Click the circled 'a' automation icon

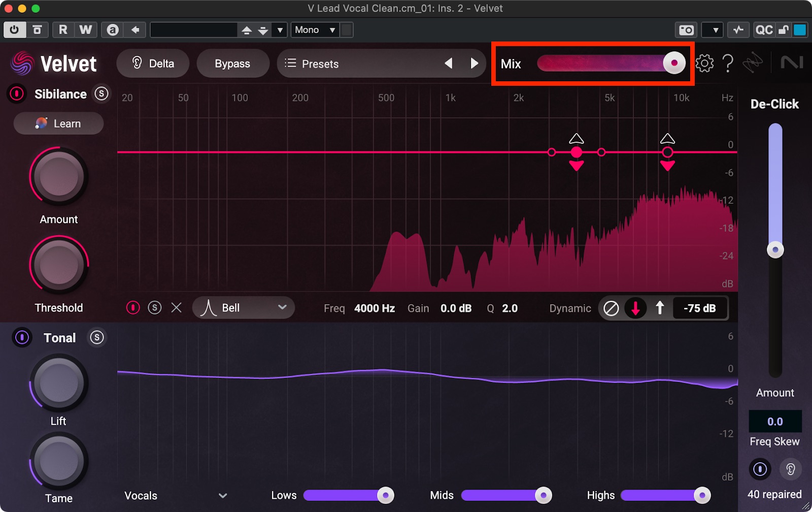click(113, 29)
